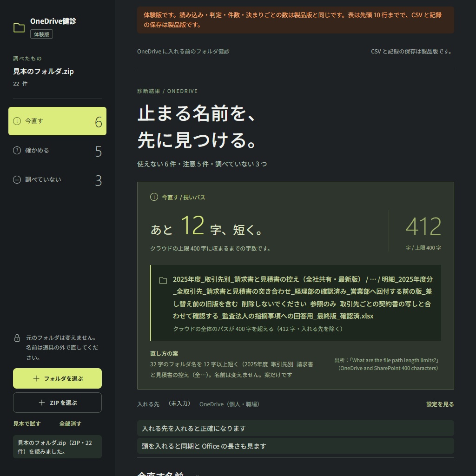The image size is (476, 476).
Task: Click the 全部消す link
Action: click(70, 424)
